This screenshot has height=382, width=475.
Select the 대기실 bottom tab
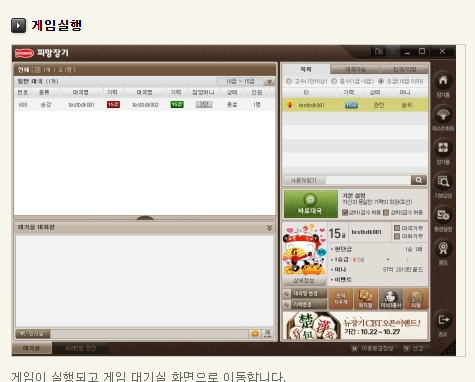[32, 348]
